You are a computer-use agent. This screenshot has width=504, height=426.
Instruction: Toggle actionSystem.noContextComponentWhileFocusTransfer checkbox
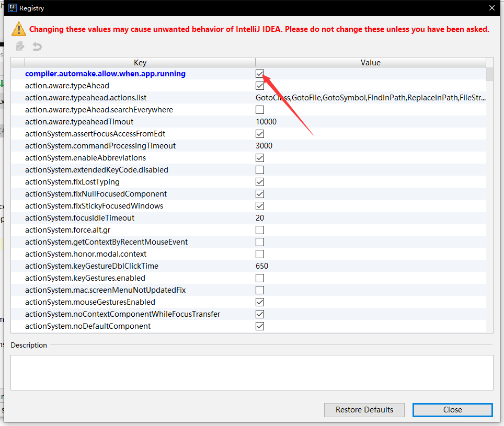pyautogui.click(x=260, y=314)
